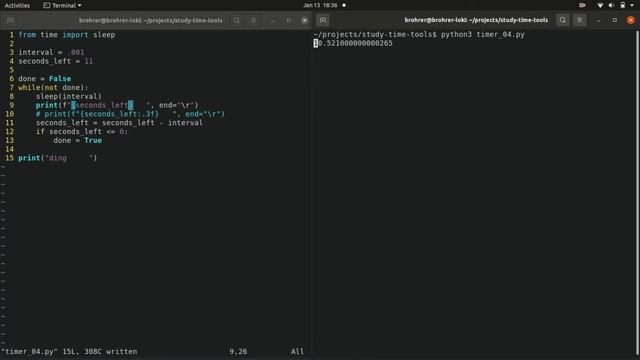Click the 'while(not done):' line
Viewport: 640px width, 360px height.
pyautogui.click(x=53, y=87)
